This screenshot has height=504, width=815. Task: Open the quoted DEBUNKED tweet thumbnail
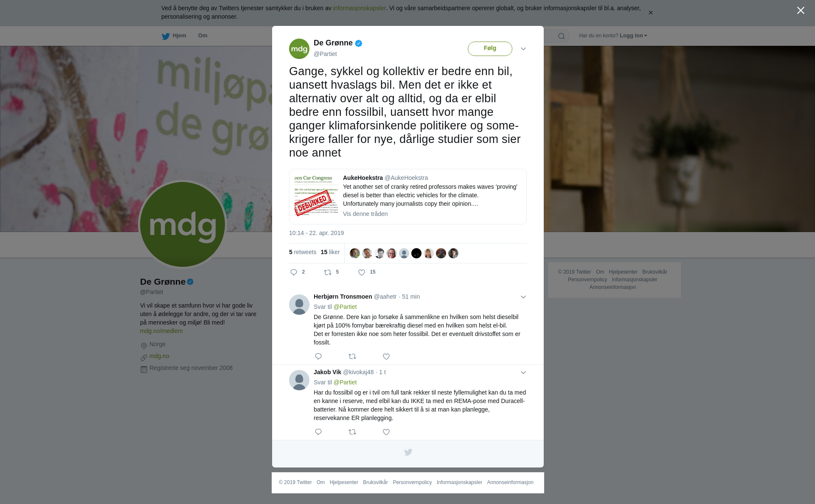click(x=316, y=196)
